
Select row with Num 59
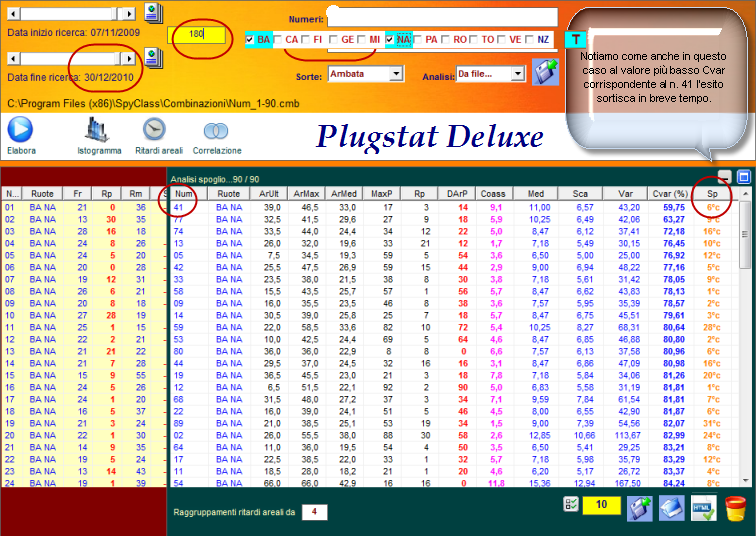point(454,327)
